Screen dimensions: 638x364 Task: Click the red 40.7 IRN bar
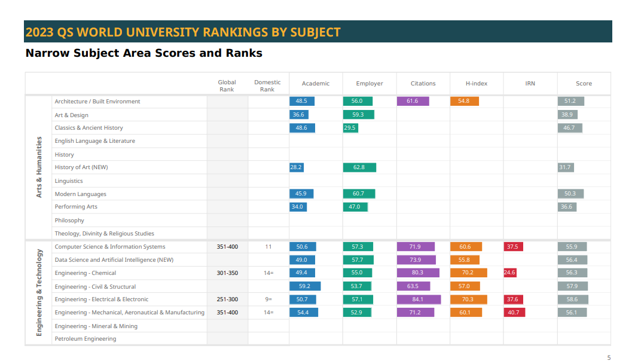(514, 313)
